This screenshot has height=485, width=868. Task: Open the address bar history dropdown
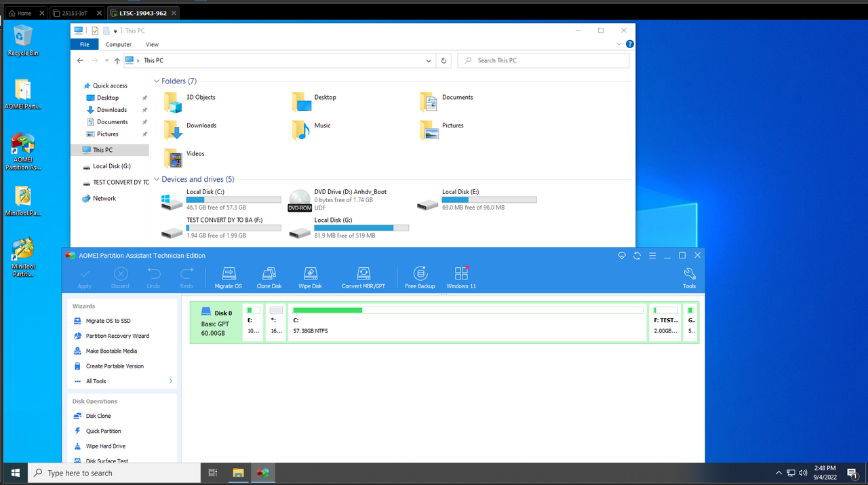429,60
